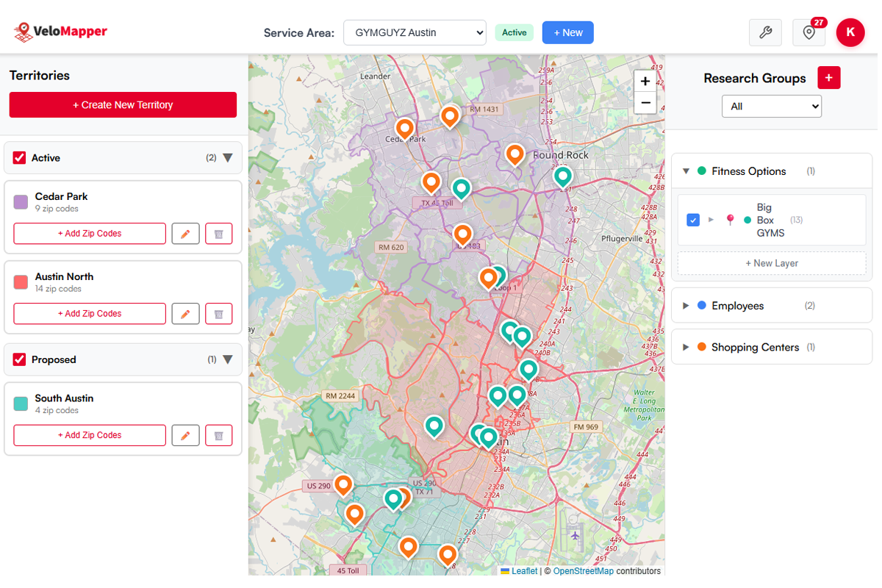The image size is (882, 588).
Task: Delete the South Austin territory
Action: (x=218, y=435)
